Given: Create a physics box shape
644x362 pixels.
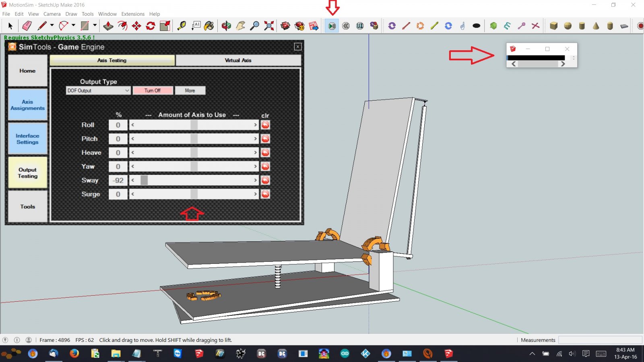Looking at the screenshot, I should 554,26.
